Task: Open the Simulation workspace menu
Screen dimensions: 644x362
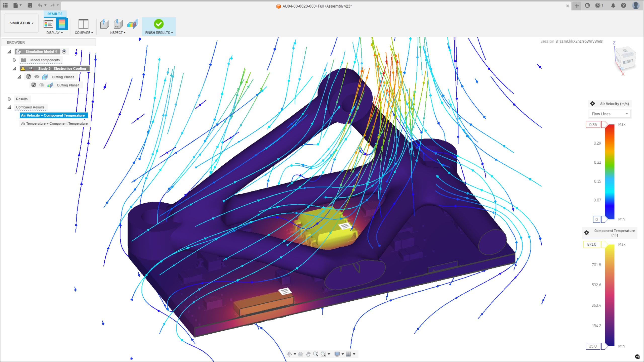Action: click(x=21, y=23)
